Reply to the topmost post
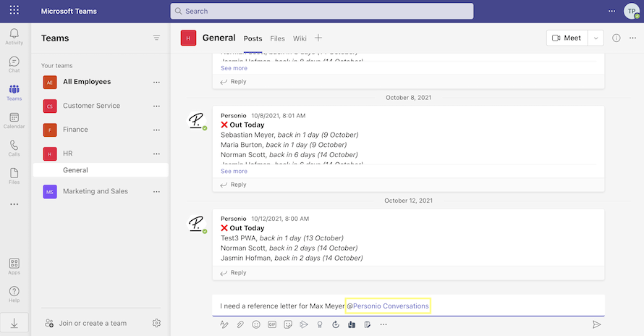Screen dimensions: 644x336 233,81
